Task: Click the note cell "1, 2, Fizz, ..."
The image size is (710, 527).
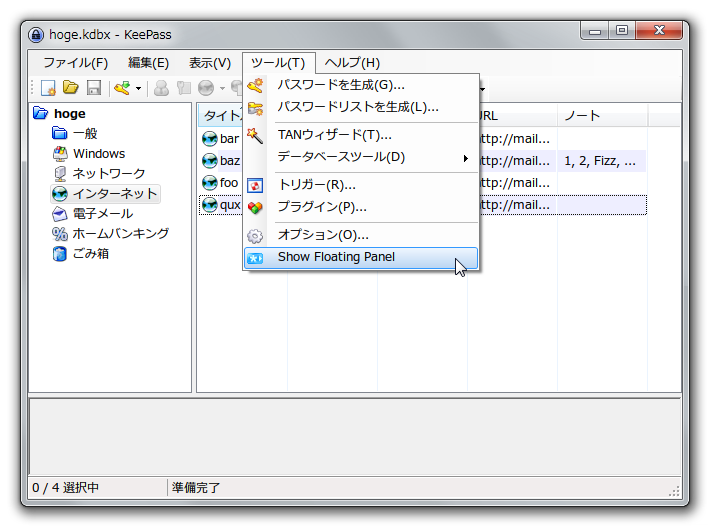Action: point(600,161)
